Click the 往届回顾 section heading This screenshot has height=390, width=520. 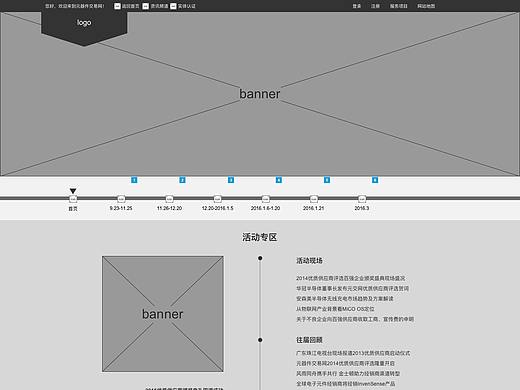(x=309, y=340)
